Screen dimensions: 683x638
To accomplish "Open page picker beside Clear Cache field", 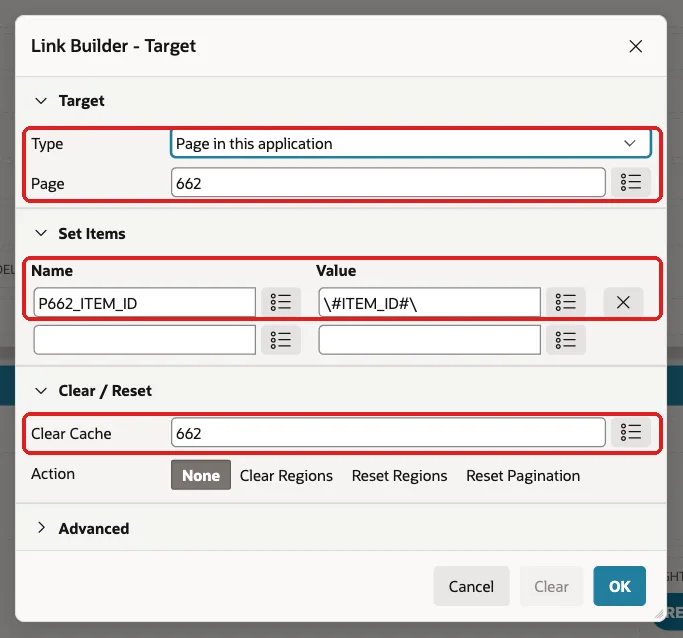I will (630, 432).
